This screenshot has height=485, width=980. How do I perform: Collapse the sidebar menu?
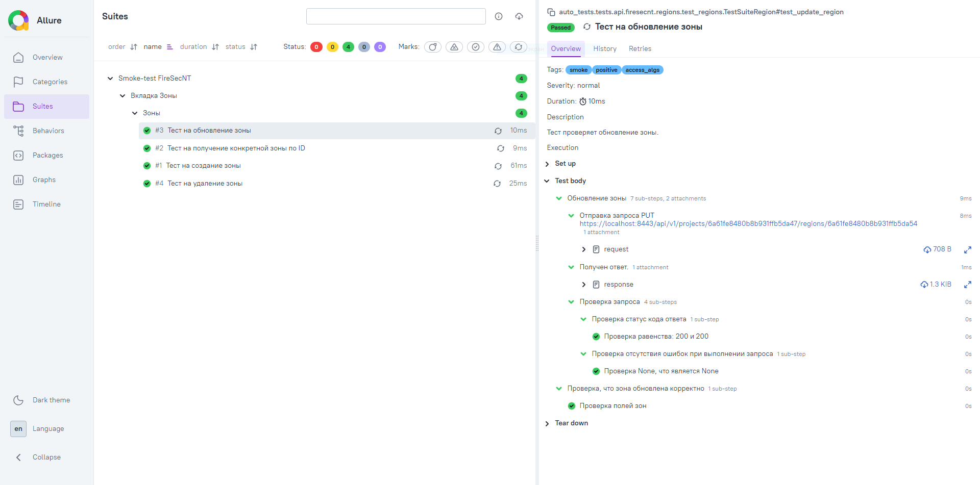click(46, 457)
